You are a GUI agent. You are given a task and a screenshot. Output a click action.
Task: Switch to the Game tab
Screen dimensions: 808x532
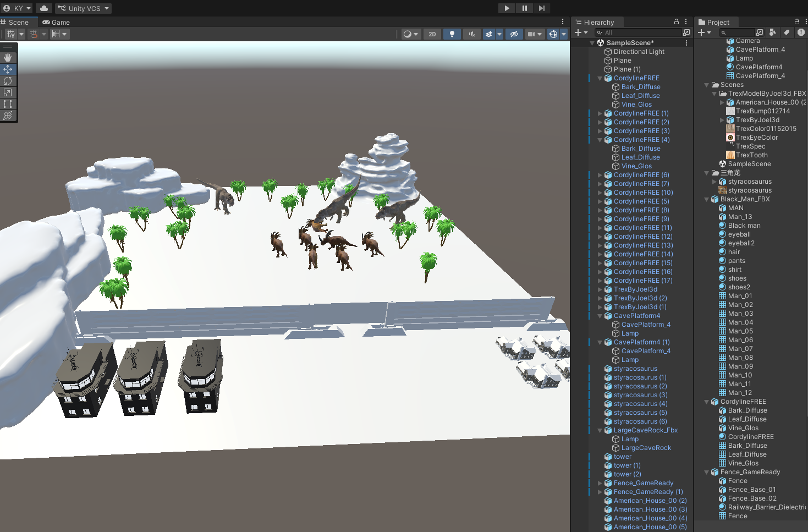[56, 23]
